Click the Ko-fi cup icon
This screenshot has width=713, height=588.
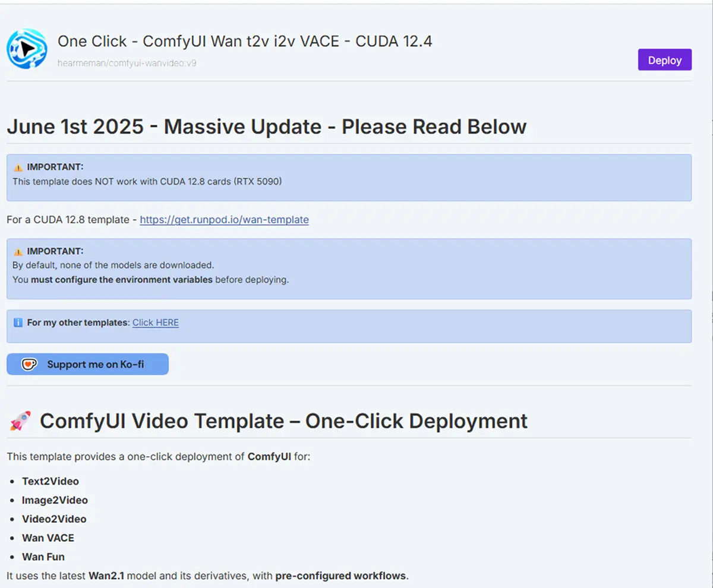point(29,365)
